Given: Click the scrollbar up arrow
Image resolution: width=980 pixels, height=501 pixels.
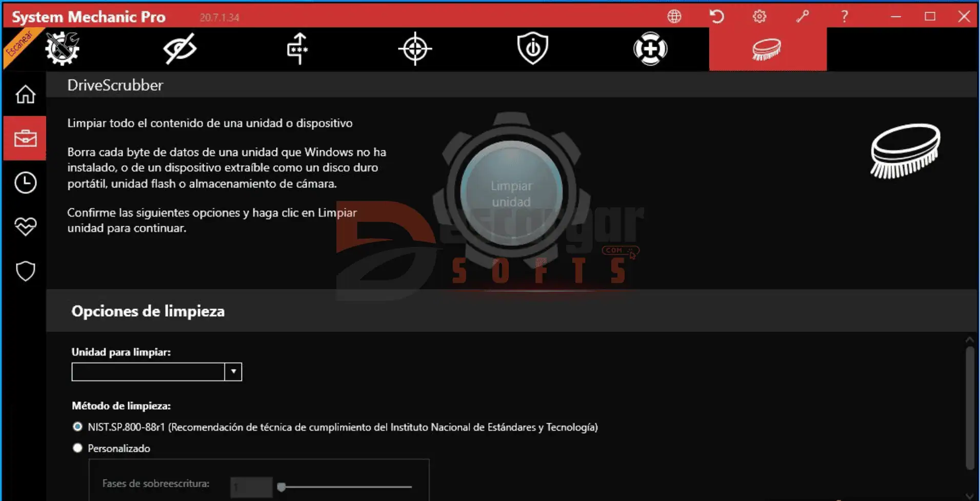Looking at the screenshot, I should coord(969,340).
